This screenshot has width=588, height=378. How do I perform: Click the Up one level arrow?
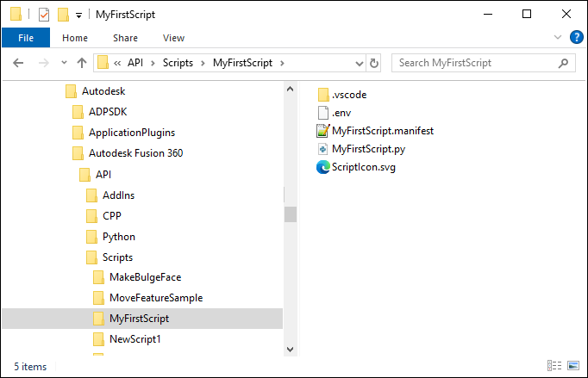[82, 63]
